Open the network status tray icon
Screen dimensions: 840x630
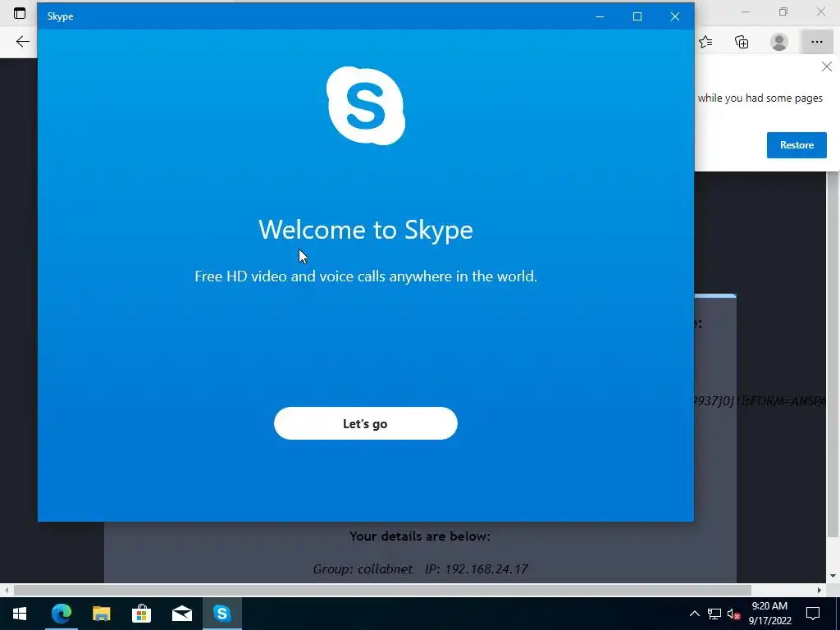point(714,614)
